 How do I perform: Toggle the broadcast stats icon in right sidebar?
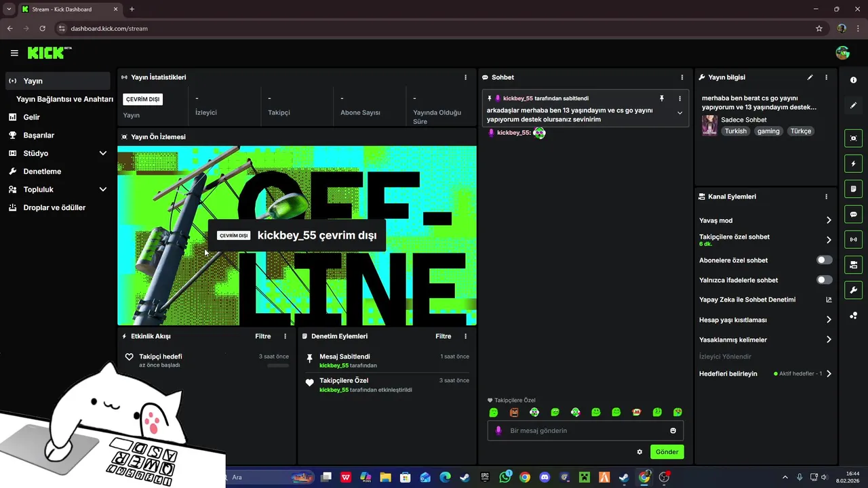tap(853, 239)
